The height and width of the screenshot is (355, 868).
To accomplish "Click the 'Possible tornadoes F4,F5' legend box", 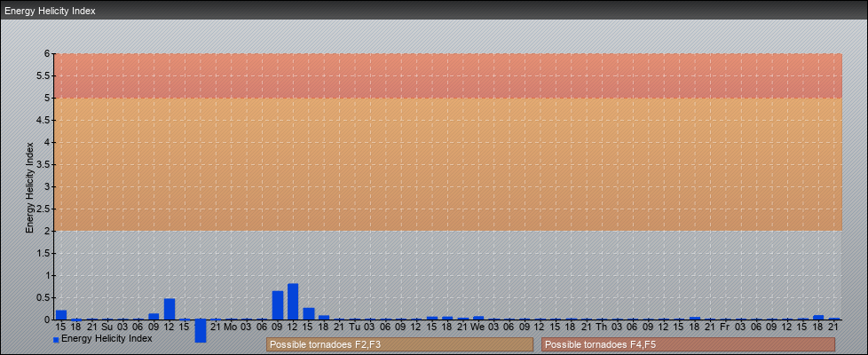I will point(688,344).
